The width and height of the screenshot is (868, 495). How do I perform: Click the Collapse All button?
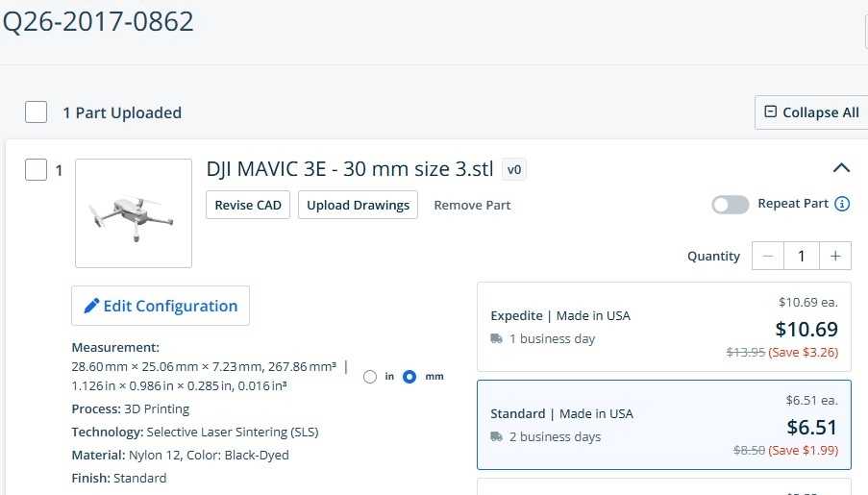(x=811, y=112)
